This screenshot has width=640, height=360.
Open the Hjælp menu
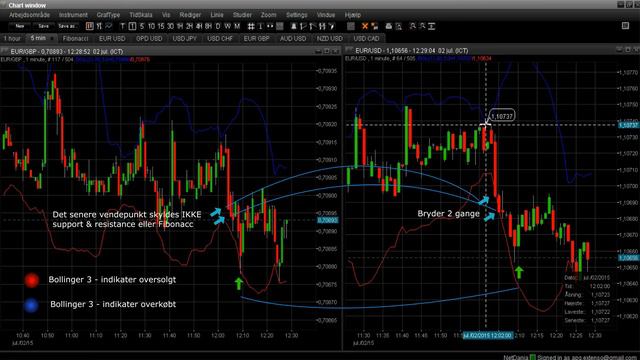(x=353, y=15)
